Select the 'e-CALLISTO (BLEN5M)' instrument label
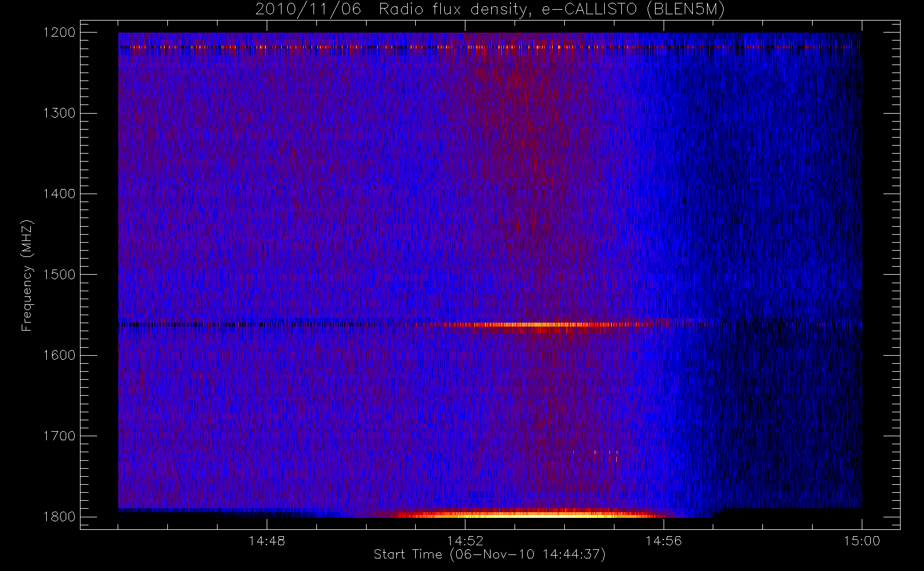The image size is (924, 571). click(633, 10)
